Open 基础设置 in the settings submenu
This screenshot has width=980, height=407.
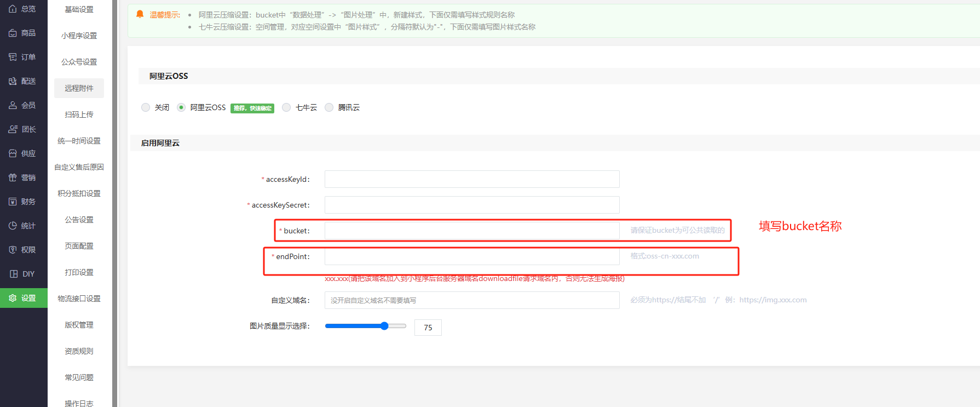pyautogui.click(x=79, y=9)
